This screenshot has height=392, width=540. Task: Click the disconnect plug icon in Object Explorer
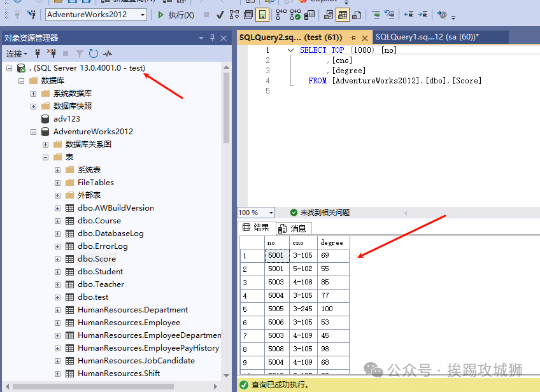coord(52,54)
